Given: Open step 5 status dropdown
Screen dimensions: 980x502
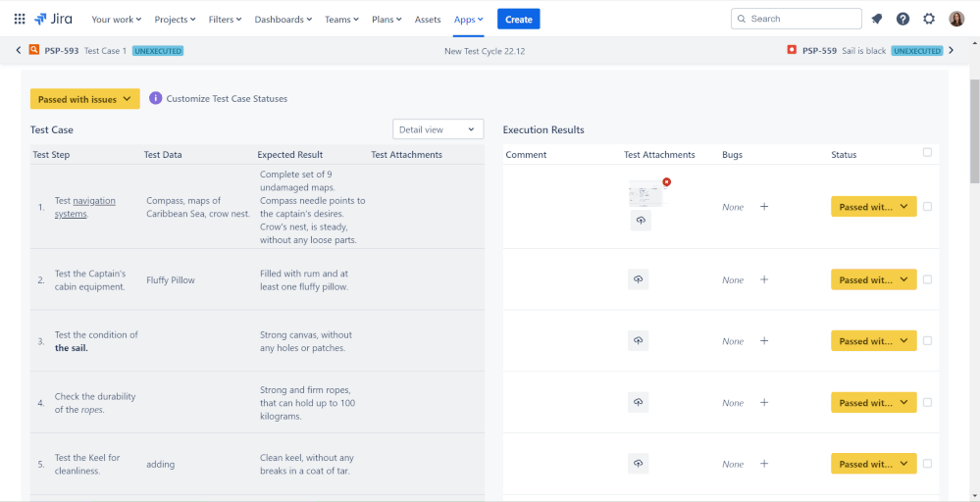Looking at the screenshot, I should (x=874, y=464).
